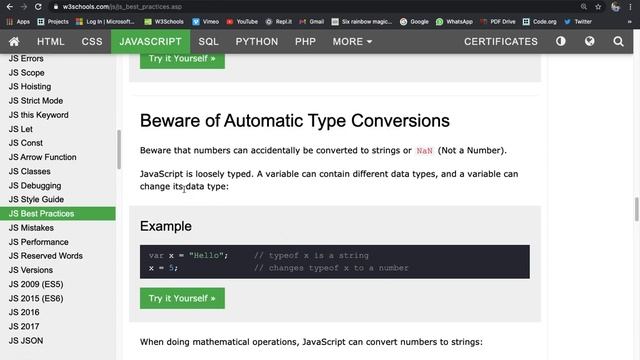Bookmark this page with the star

pyautogui.click(x=598, y=7)
